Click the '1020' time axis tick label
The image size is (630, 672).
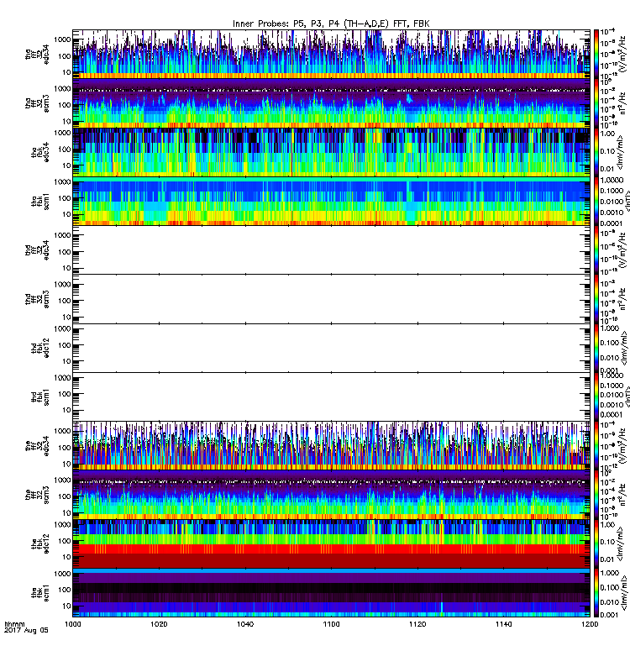[159, 624]
